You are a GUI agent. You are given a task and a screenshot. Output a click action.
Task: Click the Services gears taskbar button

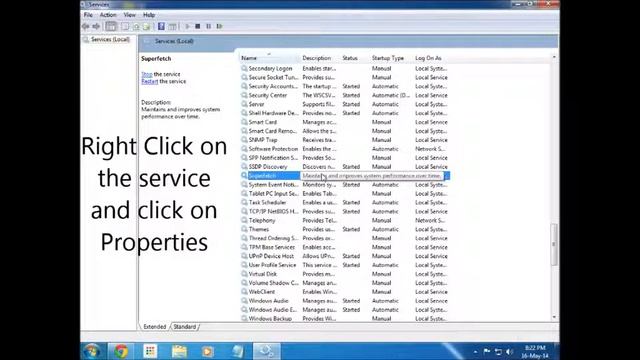[x=267, y=351]
